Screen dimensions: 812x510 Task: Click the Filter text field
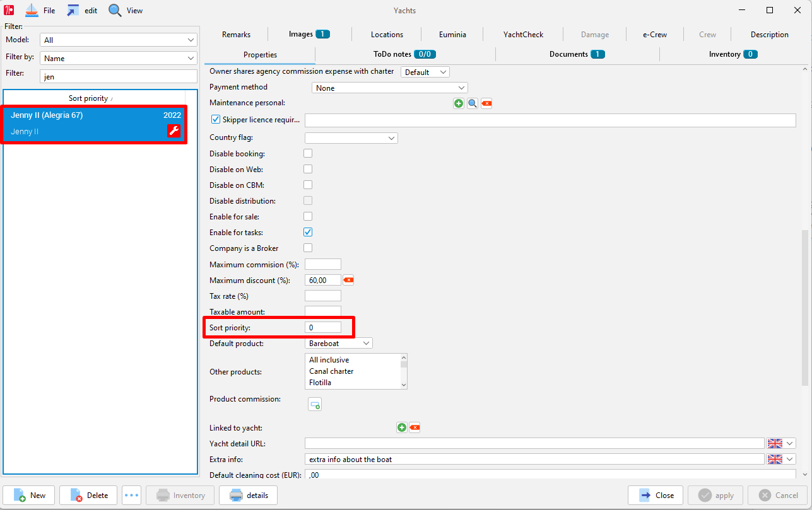(119, 76)
